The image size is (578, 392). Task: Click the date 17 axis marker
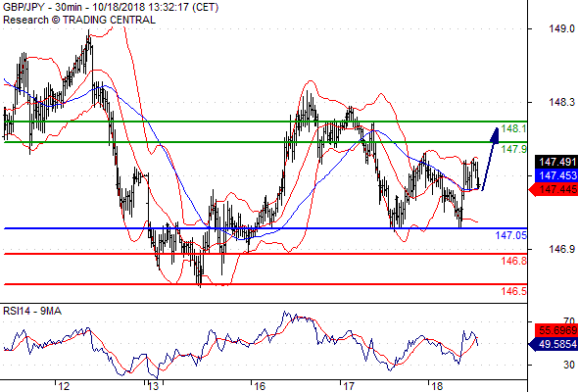[348, 386]
